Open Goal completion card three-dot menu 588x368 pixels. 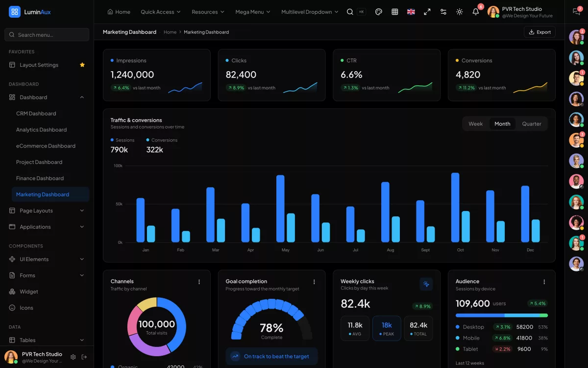point(314,282)
